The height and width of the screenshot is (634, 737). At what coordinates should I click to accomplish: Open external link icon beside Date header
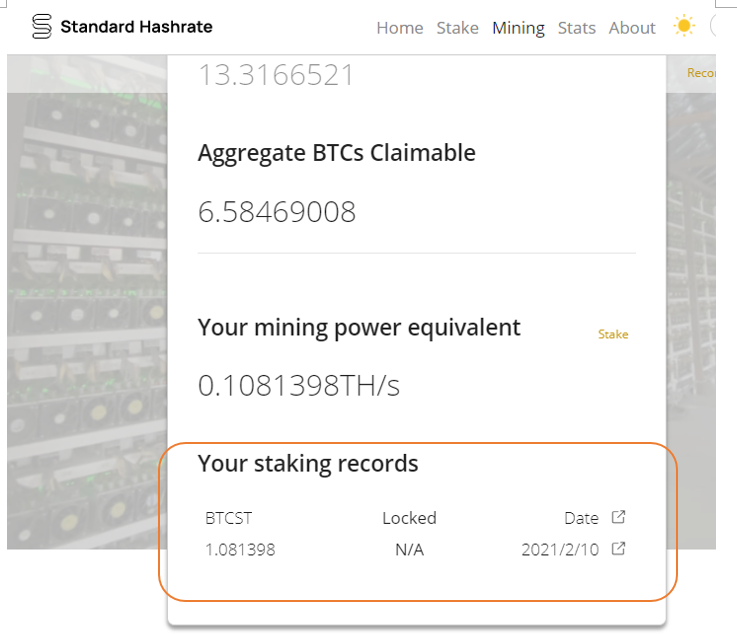click(x=618, y=517)
